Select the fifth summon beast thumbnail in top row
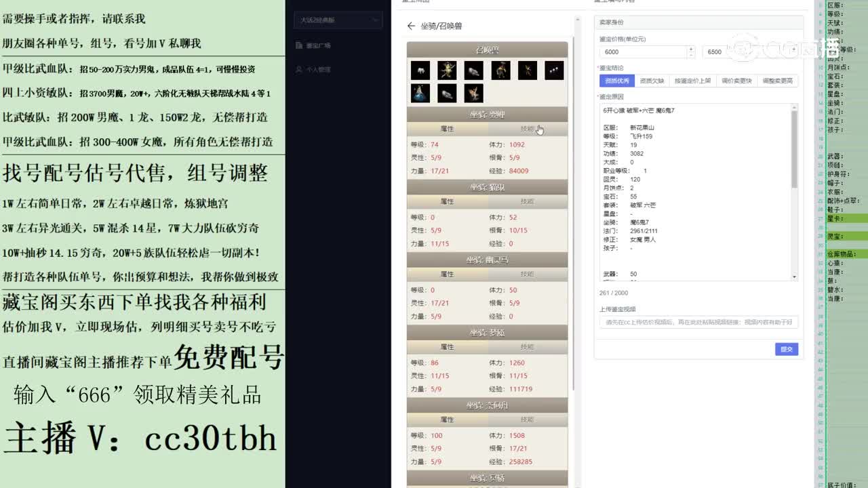 point(527,70)
